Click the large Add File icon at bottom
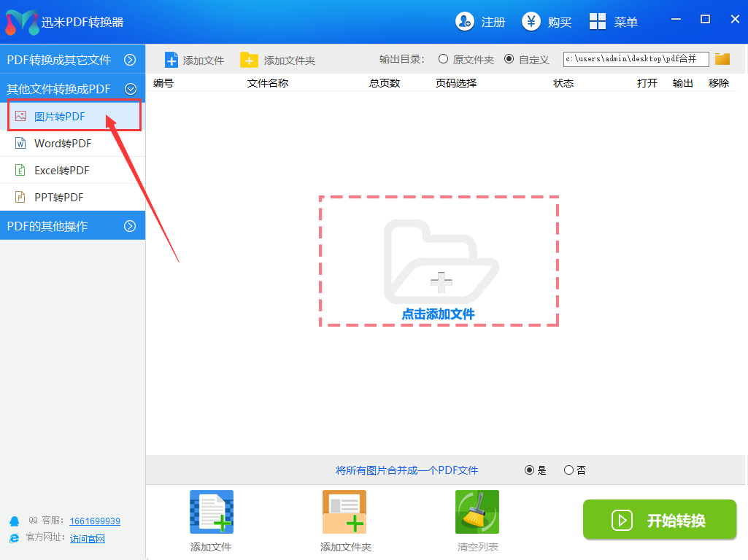748x560 pixels. 212,512
